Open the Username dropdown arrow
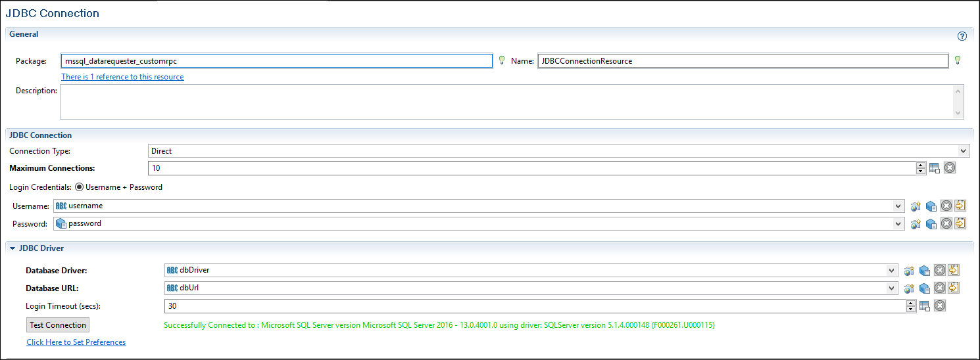Screen dimensions: 980x360 (898, 206)
